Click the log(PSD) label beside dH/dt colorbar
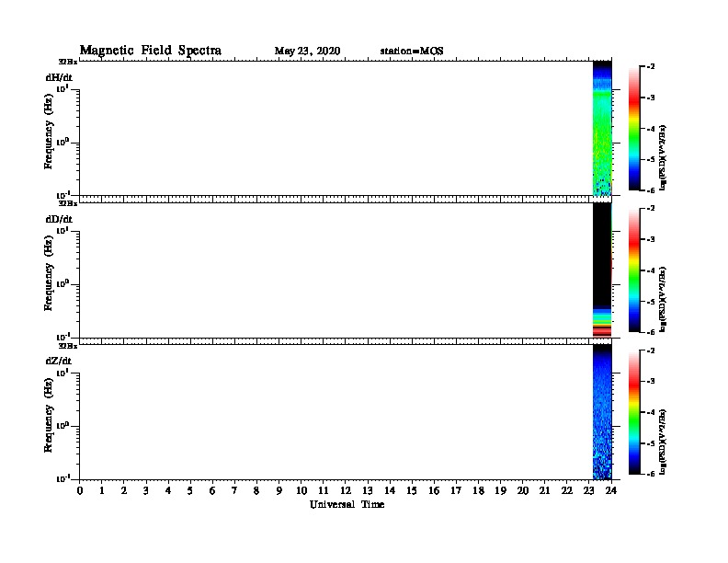Image resolution: width=728 pixels, height=563 pixels. click(x=663, y=157)
